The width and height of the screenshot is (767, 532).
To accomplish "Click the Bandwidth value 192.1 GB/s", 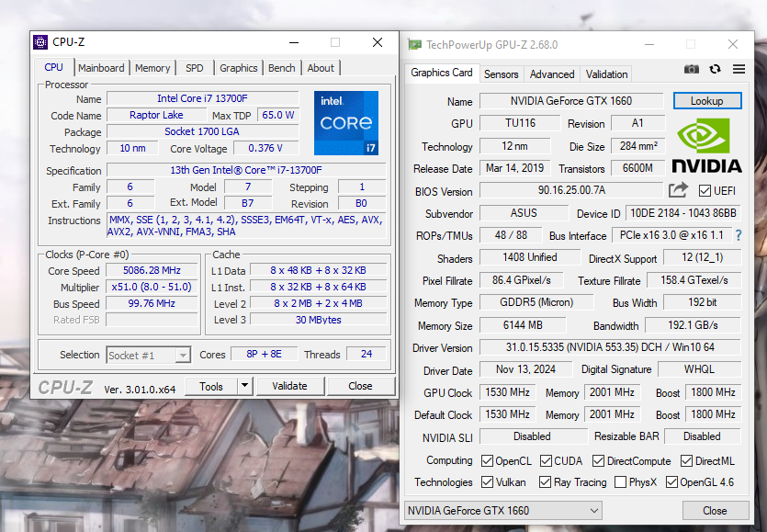I will [x=694, y=325].
